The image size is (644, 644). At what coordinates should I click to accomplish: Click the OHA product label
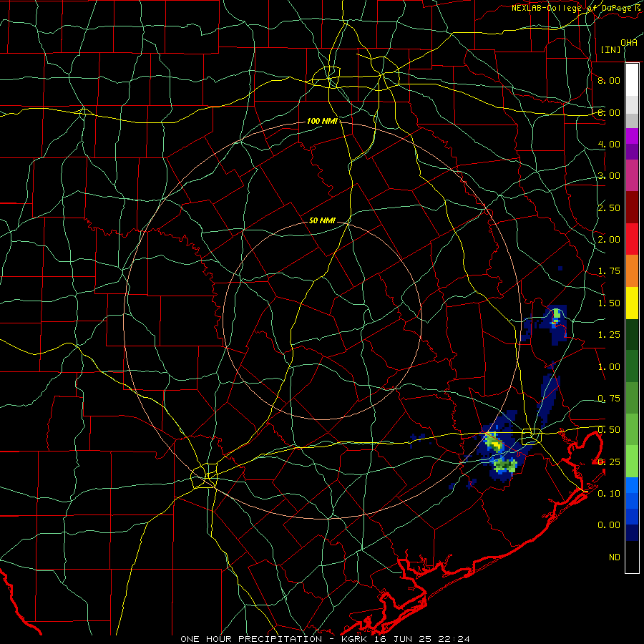(629, 42)
